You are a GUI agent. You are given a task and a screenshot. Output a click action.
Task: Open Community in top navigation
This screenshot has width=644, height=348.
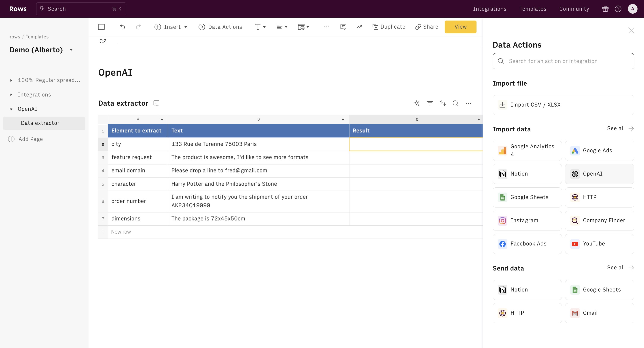574,9
